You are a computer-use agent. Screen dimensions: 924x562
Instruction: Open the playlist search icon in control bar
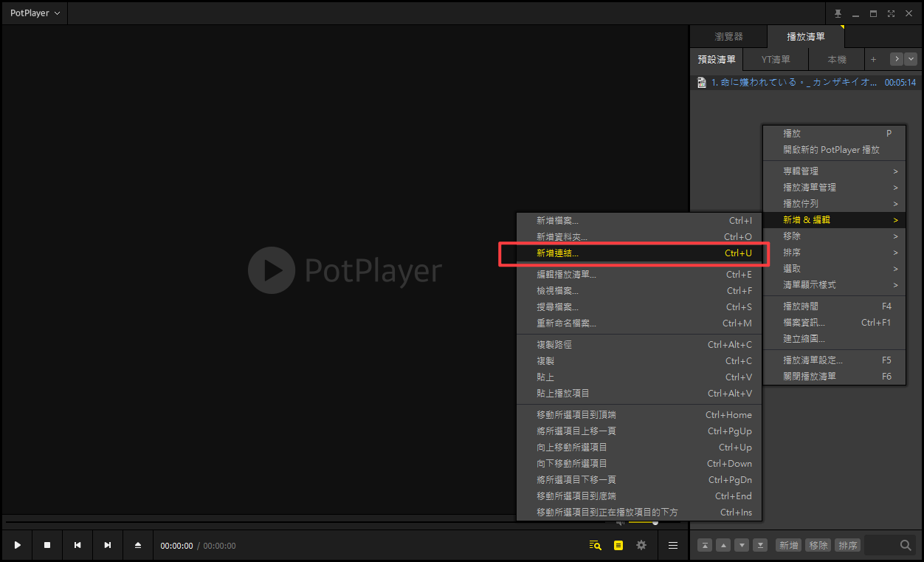click(x=596, y=545)
